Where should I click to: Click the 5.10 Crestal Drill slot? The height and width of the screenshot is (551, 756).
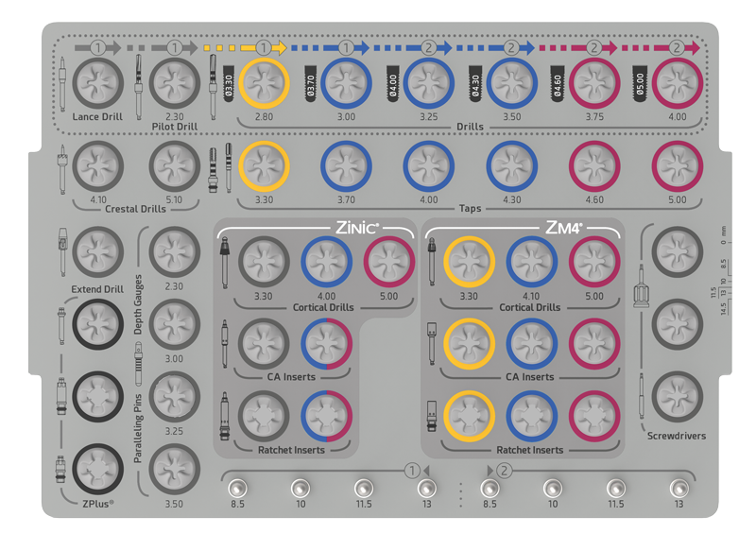coord(174,165)
